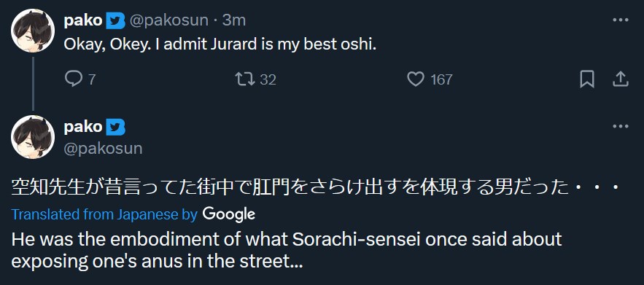Open more options on the second tweet
The image size is (644, 285).
[620, 127]
